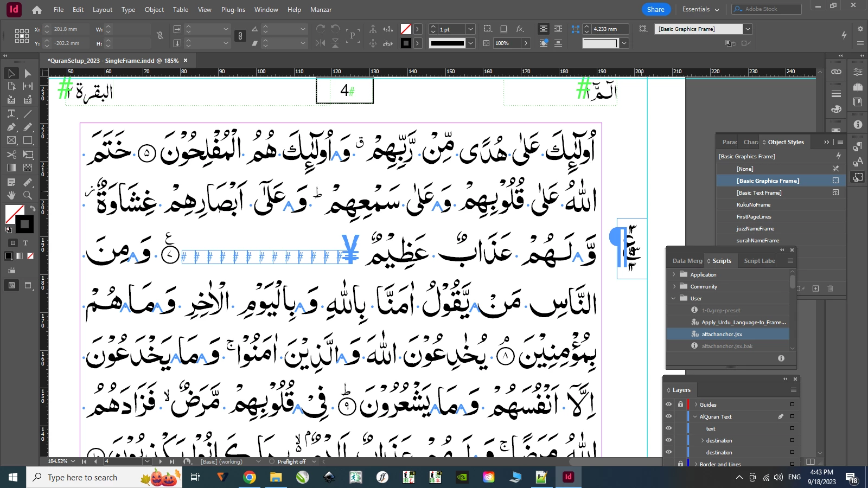Open the effects fx button
Image resolution: width=868 pixels, height=488 pixels.
(520, 29)
